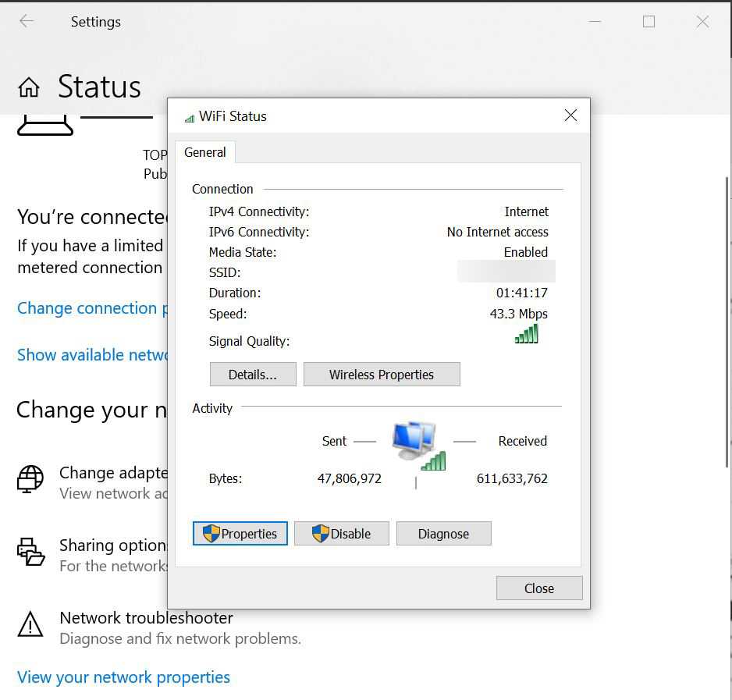Disable the WiFi adapter

(342, 534)
